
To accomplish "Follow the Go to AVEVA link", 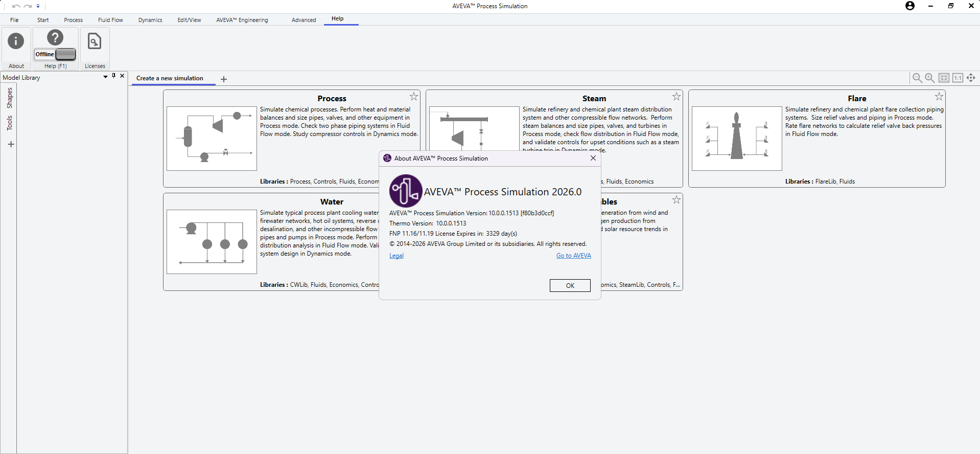I will [x=573, y=256].
